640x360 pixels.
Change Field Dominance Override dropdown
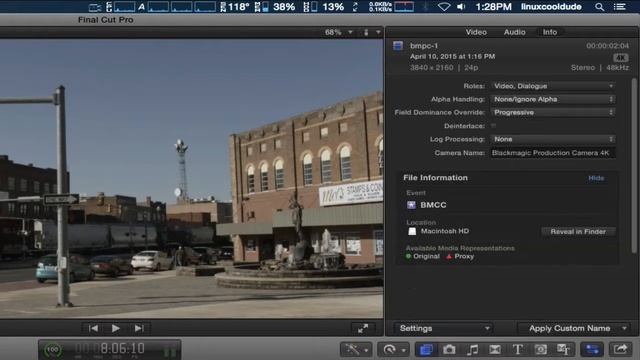pos(553,112)
